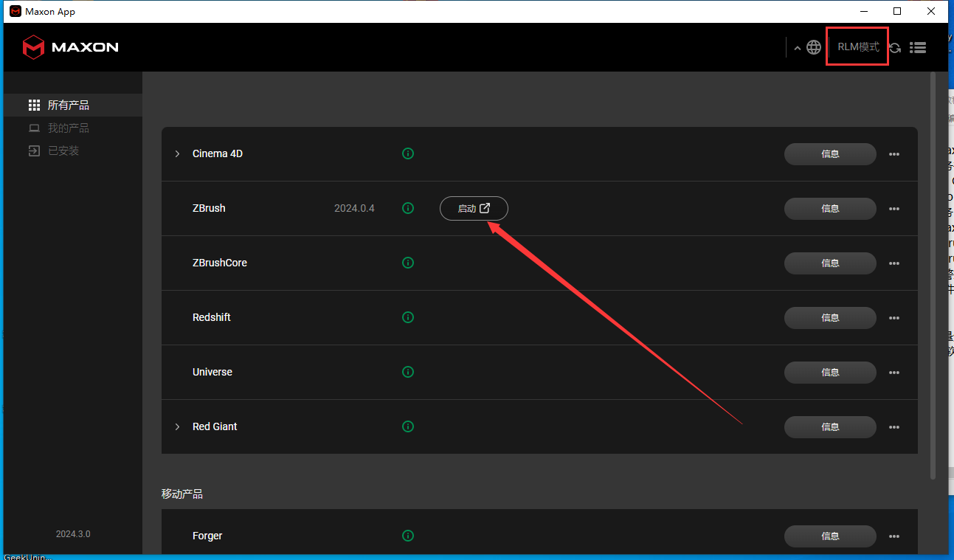Click the refresh icon in header
The image size is (954, 560).
pos(895,48)
